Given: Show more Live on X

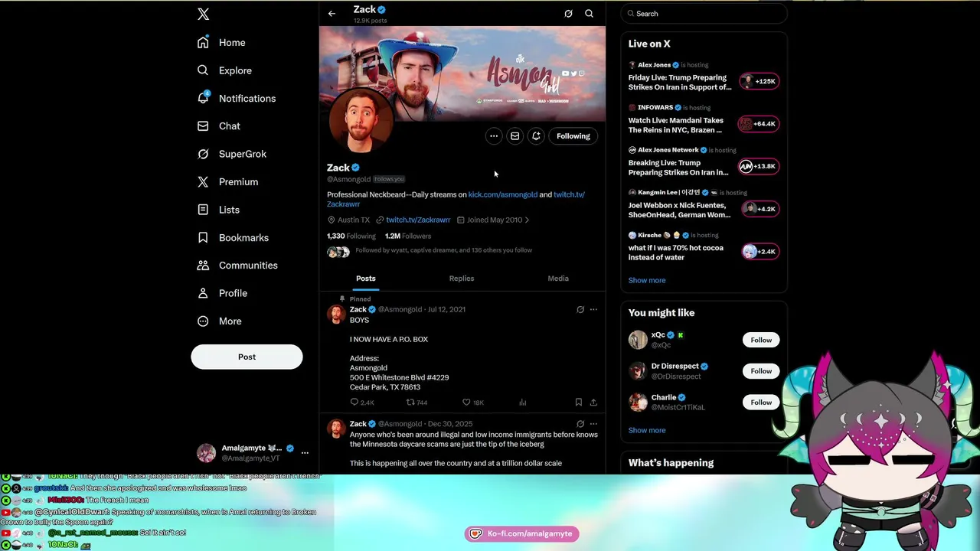Looking at the screenshot, I should (x=647, y=280).
